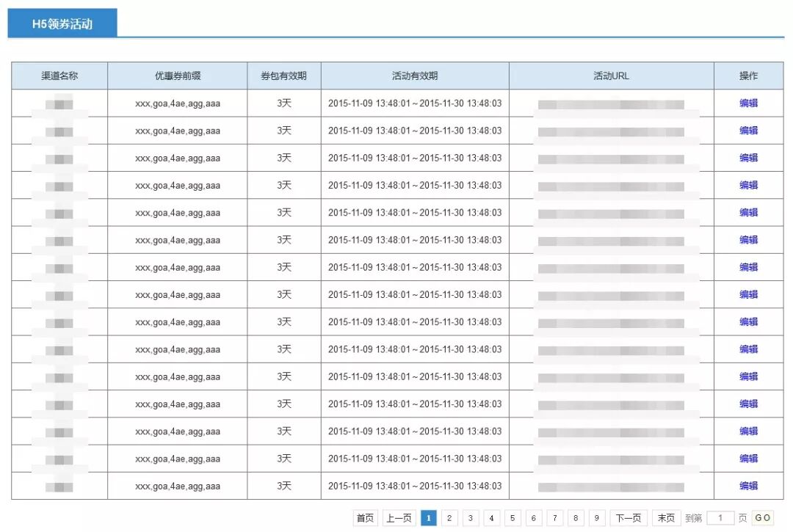Jump to page 6 in pagination

coord(534,518)
